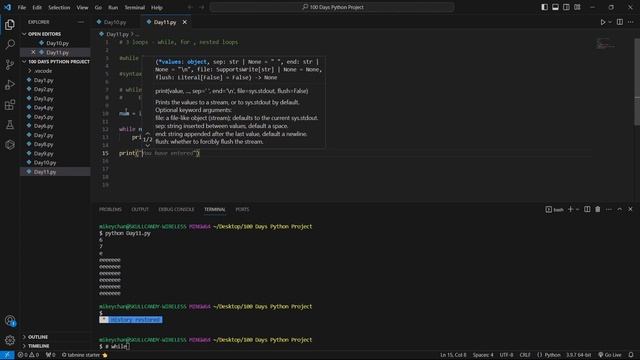Image resolution: width=640 pixels, height=360 pixels.
Task: Maximize the panel with chevron up
Action: (620, 209)
